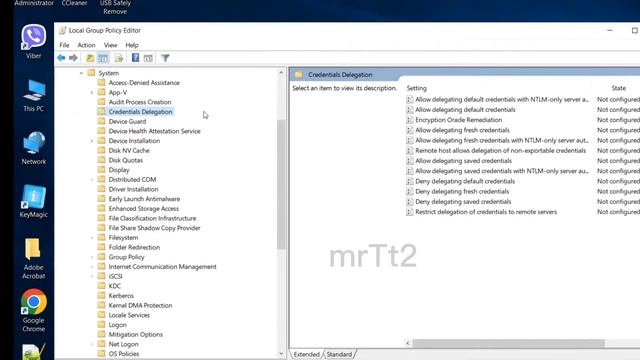Open the View menu
The height and width of the screenshot is (360, 640).
(x=110, y=45)
